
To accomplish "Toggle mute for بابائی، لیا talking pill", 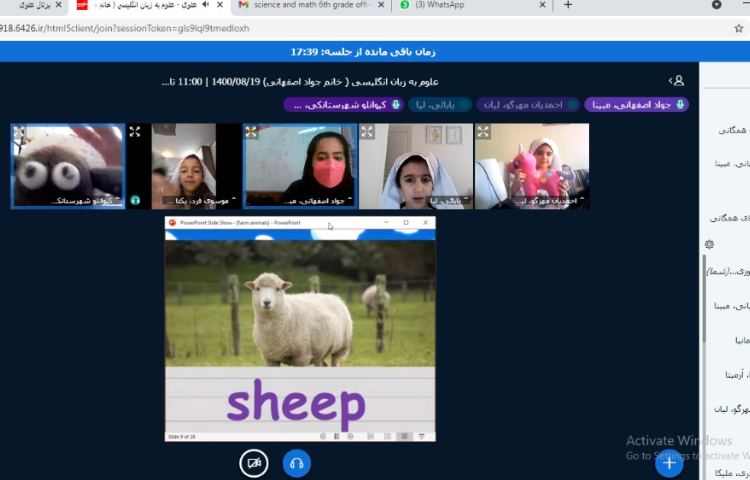I will (440, 104).
